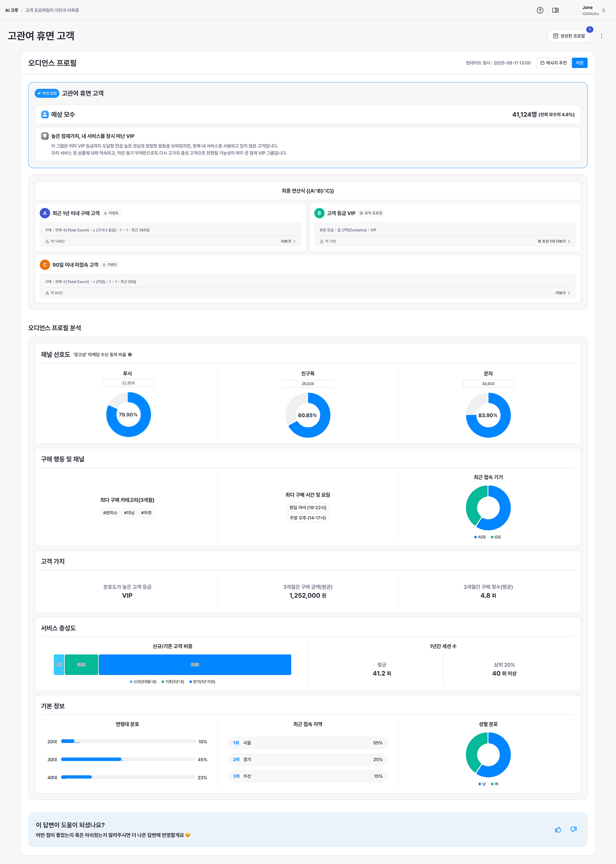Expand 외 조건 1개 더보기 in segment B
Screen dimensions: 616x864
pos(554,241)
